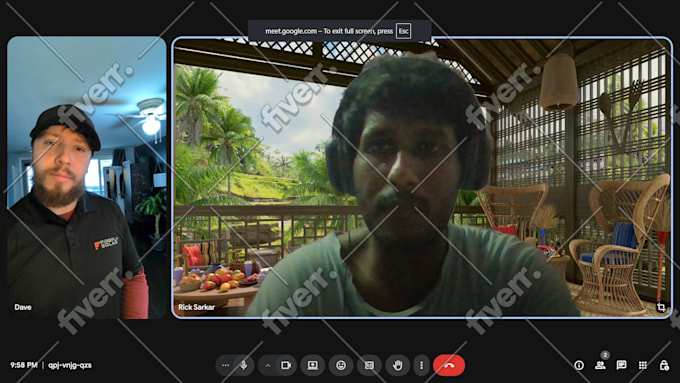Select Dave's video tile

point(87,177)
